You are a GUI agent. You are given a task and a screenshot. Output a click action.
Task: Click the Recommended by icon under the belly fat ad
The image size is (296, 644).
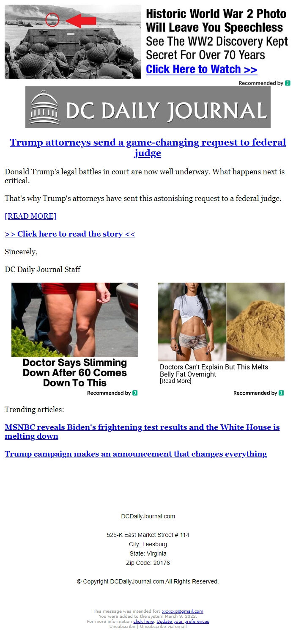click(281, 393)
